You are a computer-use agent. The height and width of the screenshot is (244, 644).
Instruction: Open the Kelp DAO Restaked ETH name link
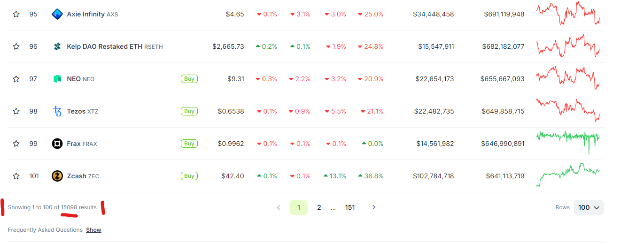point(104,46)
